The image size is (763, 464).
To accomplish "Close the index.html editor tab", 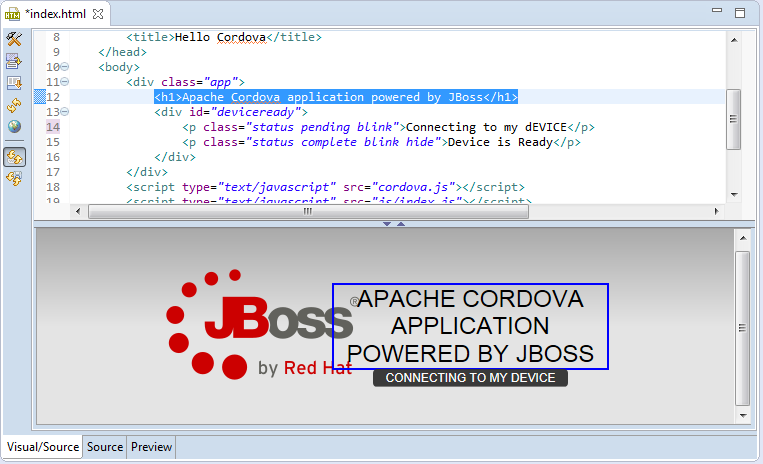I will [98, 14].
